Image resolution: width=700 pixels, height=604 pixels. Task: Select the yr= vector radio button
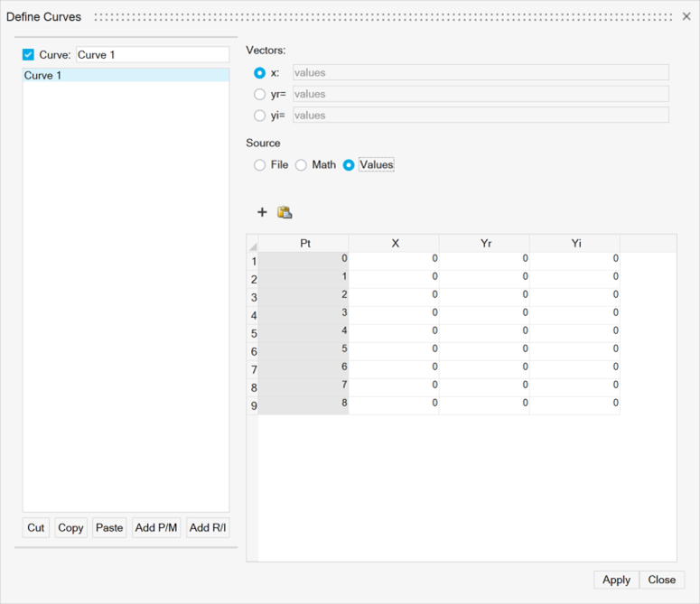coord(260,94)
